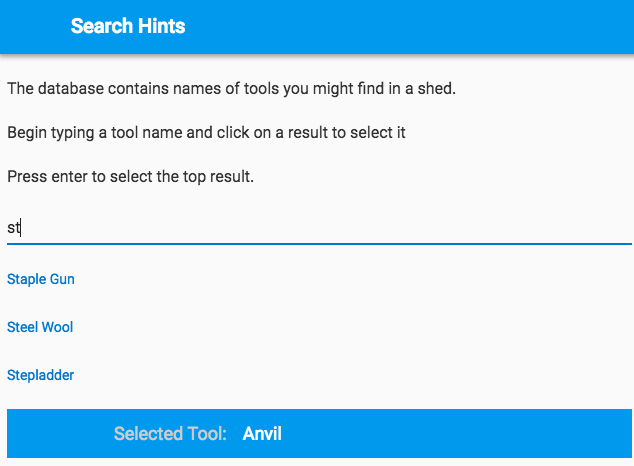Click the word "Gun" in first result

pyautogui.click(x=62, y=279)
